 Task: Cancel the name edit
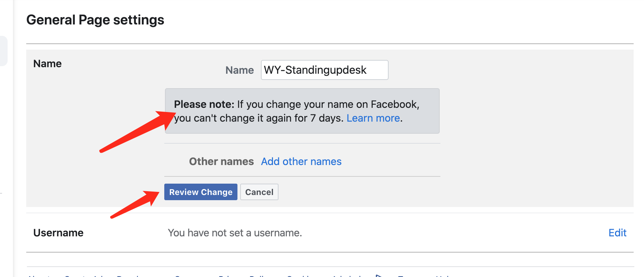(x=259, y=192)
